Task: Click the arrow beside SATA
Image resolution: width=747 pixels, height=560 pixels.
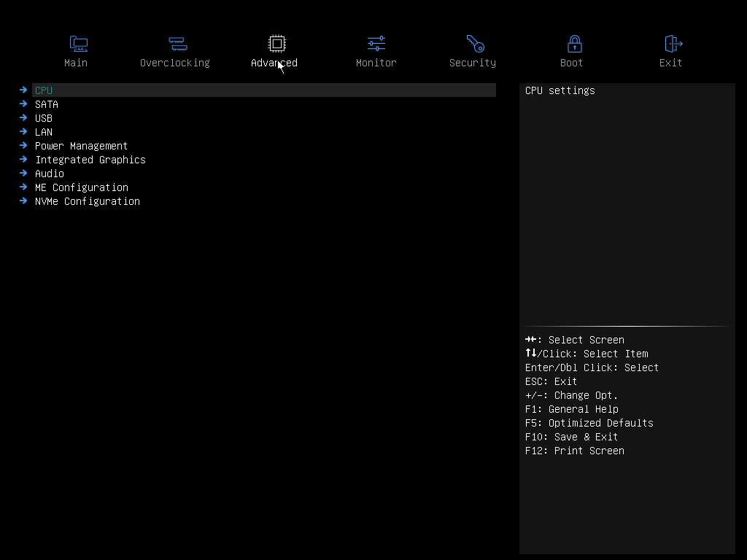Action: coord(23,104)
